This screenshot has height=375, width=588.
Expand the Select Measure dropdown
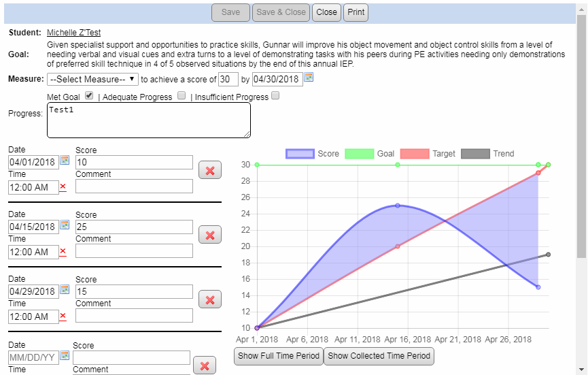93,79
